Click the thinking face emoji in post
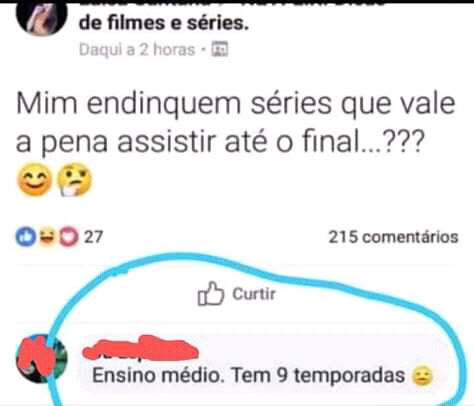Viewport: 474px width, 406px height. pos(75,179)
